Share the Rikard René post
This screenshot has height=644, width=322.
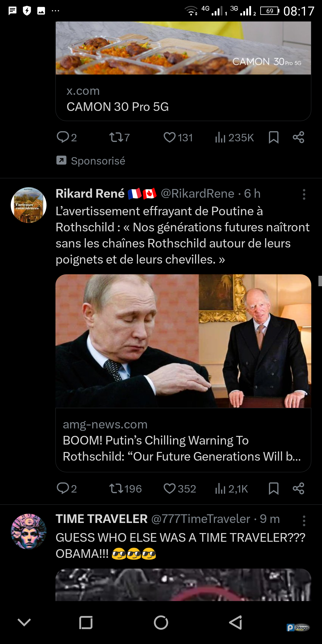coord(298,489)
